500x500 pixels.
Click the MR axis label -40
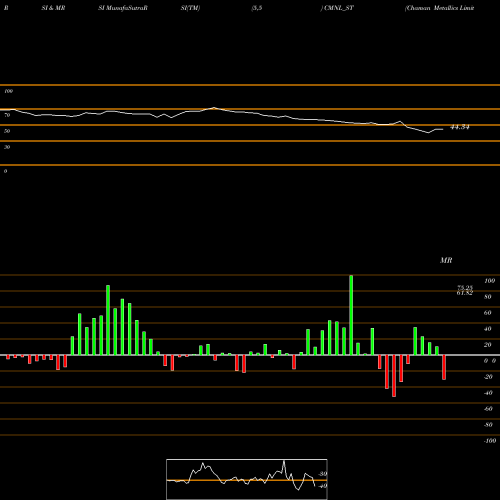click(x=488, y=393)
